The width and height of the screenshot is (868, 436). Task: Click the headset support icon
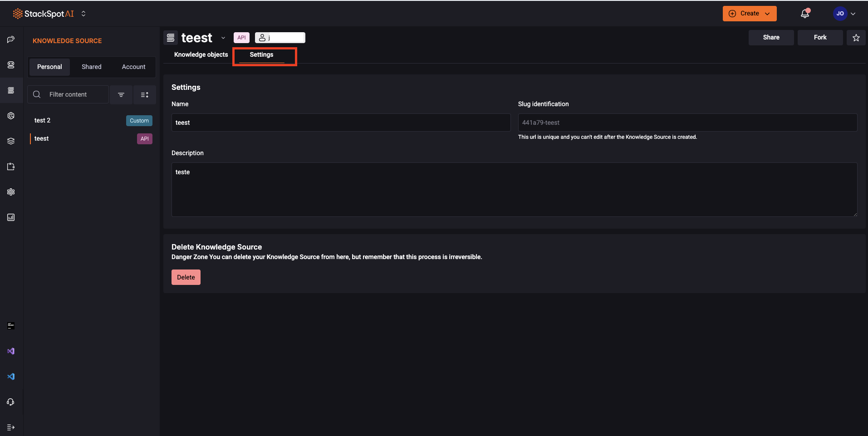pyautogui.click(x=11, y=402)
